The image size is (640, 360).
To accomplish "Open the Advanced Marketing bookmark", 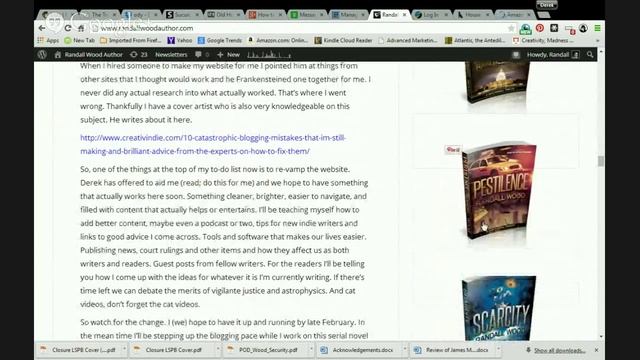I will (408, 40).
